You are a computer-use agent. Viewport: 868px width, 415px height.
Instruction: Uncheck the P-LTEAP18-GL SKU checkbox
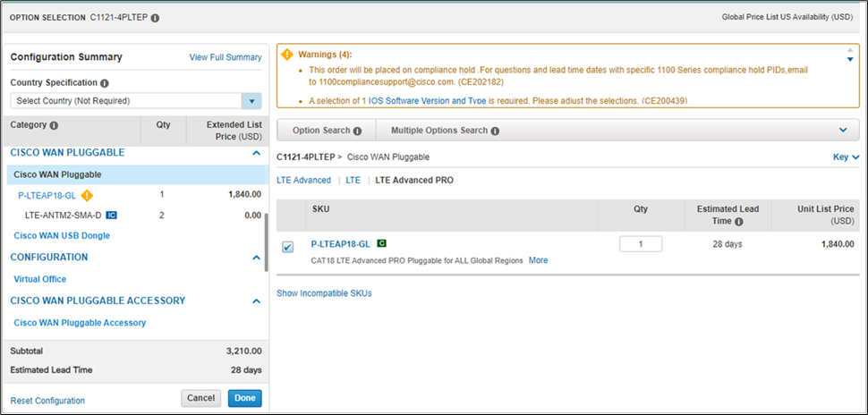(288, 247)
